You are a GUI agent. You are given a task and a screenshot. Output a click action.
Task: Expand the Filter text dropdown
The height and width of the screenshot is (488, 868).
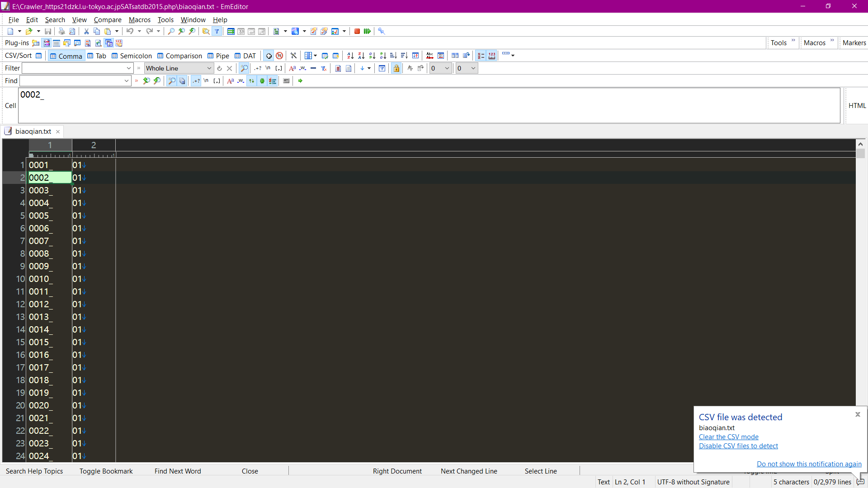(129, 68)
